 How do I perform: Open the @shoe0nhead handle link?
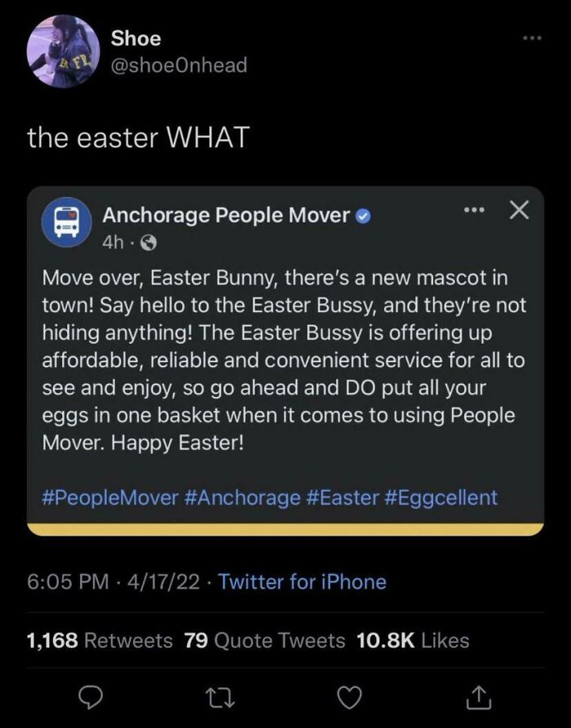click(179, 64)
